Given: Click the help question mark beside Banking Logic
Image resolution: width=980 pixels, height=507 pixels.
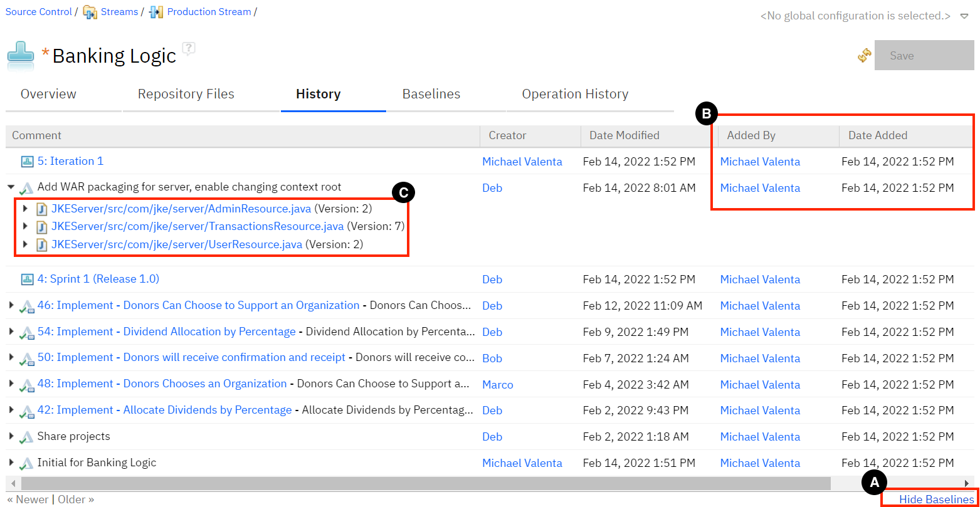Looking at the screenshot, I should 189,48.
